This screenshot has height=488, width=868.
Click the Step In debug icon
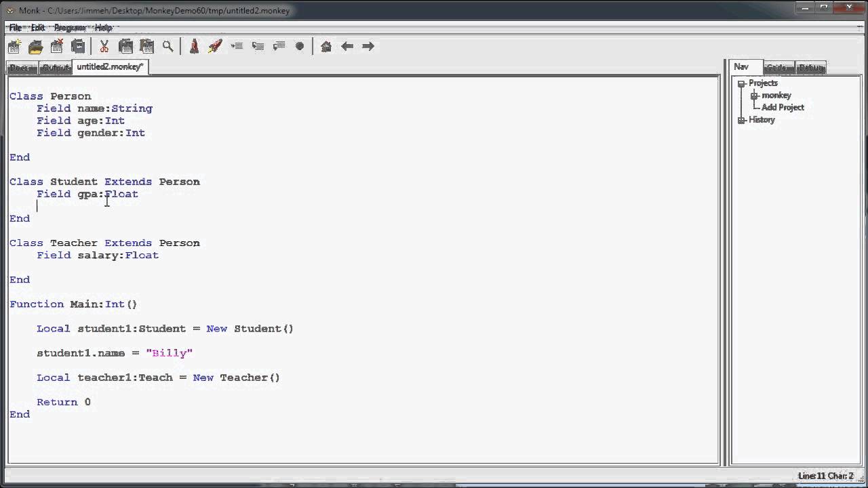coord(258,46)
